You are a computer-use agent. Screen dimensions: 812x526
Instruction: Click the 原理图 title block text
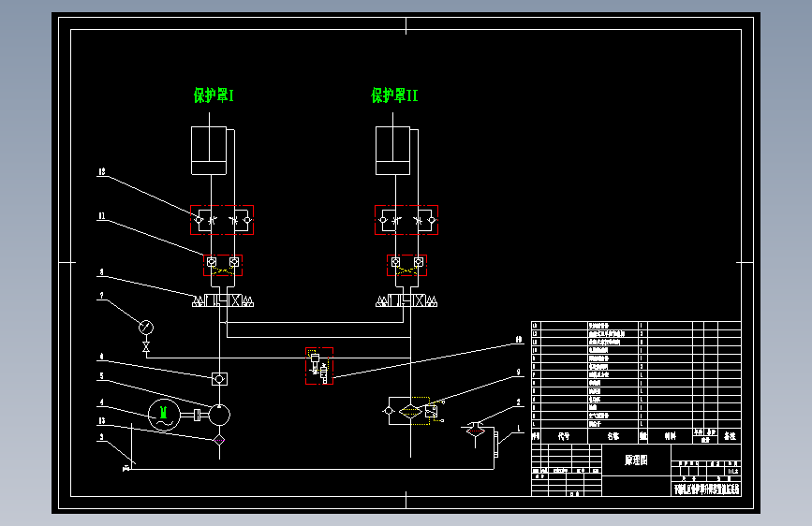click(x=636, y=460)
